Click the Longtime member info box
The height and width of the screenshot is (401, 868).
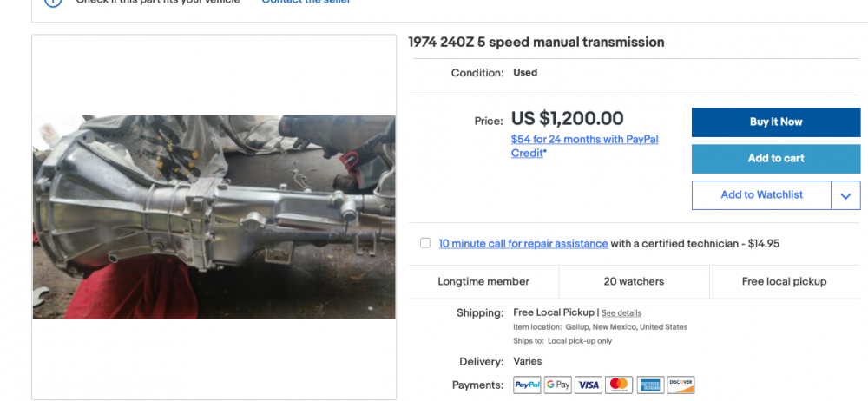(483, 281)
